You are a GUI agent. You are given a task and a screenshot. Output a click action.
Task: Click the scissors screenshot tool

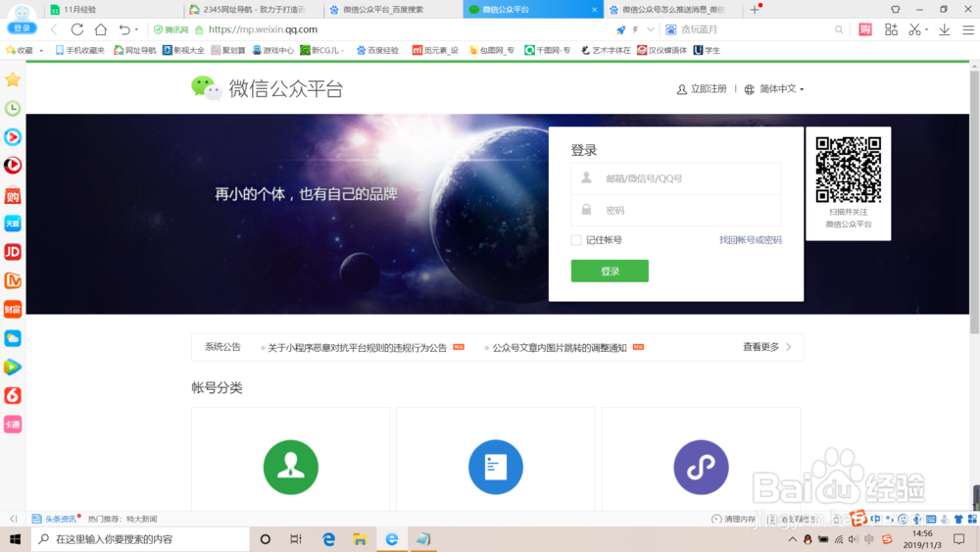point(915,29)
